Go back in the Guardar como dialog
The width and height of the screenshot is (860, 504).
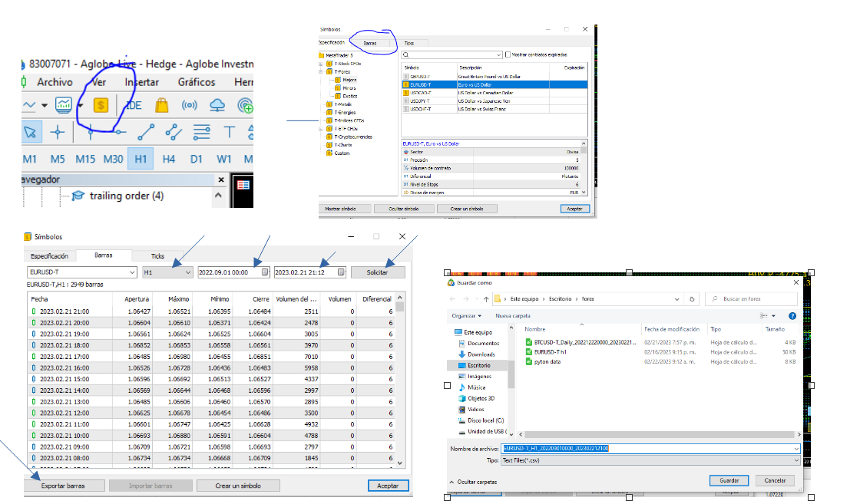pos(452,299)
